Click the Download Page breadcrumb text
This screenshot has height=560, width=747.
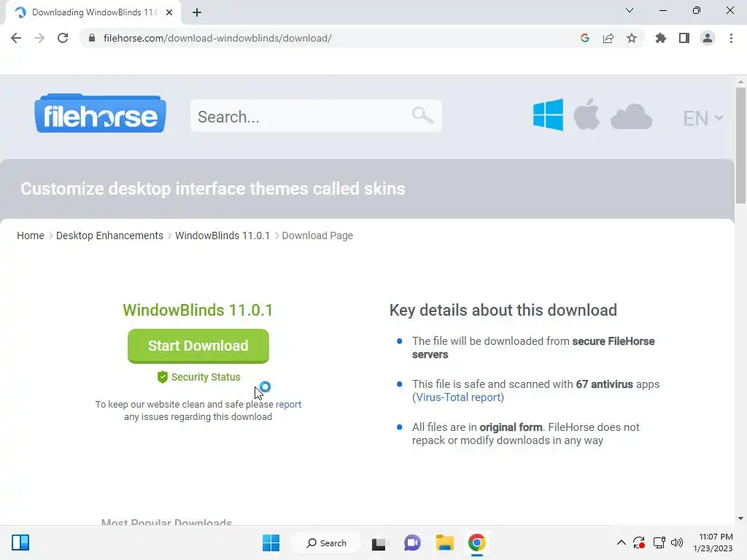(x=317, y=236)
